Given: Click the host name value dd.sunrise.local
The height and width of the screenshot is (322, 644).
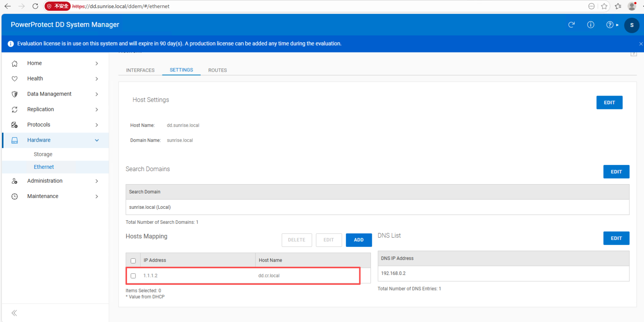Looking at the screenshot, I should 183,125.
